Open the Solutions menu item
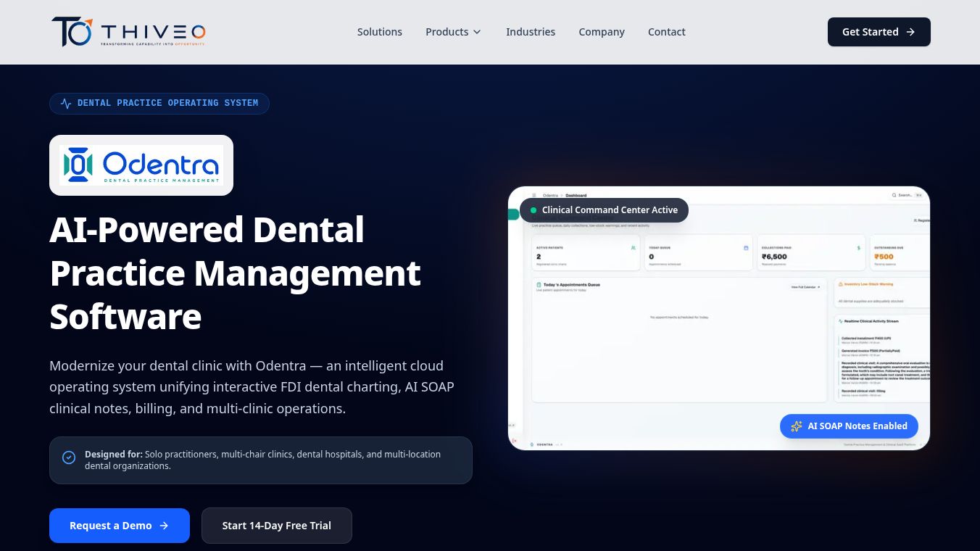The height and width of the screenshot is (551, 980). coord(380,32)
